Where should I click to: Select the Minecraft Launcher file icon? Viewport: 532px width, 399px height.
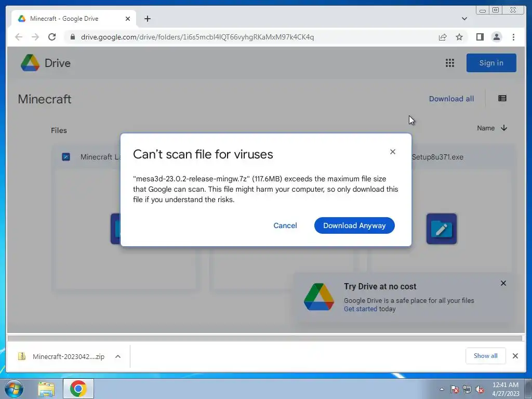pos(66,157)
